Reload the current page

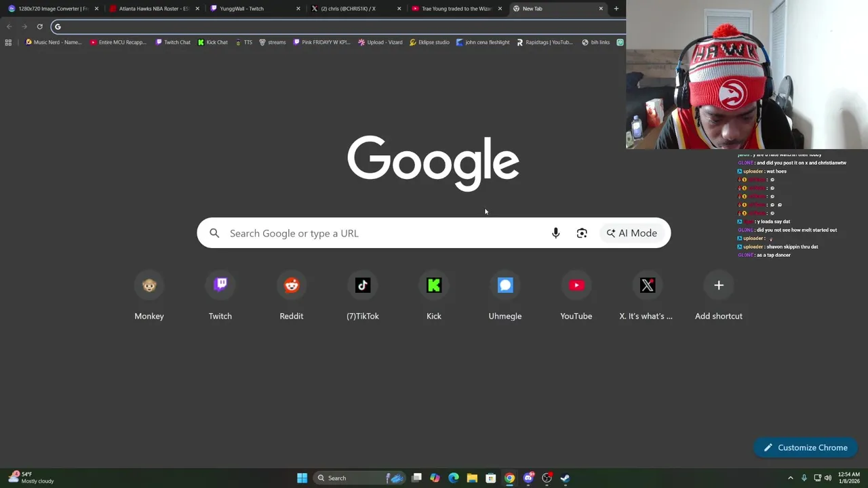tap(40, 26)
